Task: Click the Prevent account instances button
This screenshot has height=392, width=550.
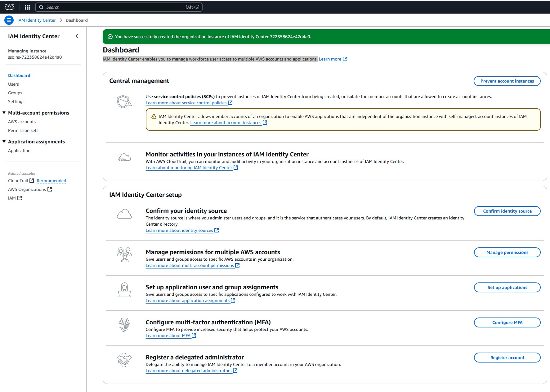Action: click(x=507, y=81)
